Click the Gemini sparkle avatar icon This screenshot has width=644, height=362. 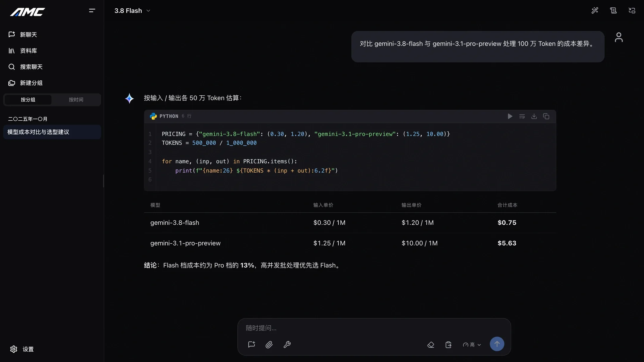tap(129, 98)
